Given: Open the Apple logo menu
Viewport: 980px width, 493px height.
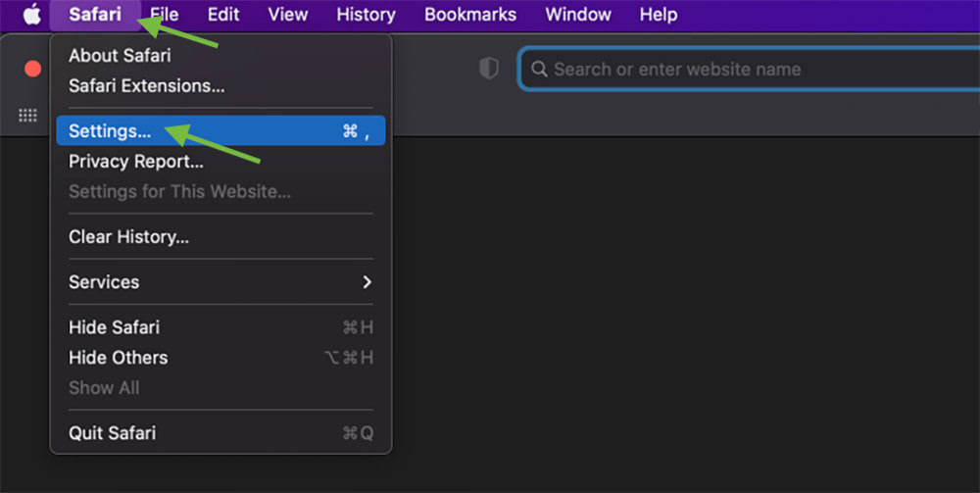Looking at the screenshot, I should pos(32,15).
